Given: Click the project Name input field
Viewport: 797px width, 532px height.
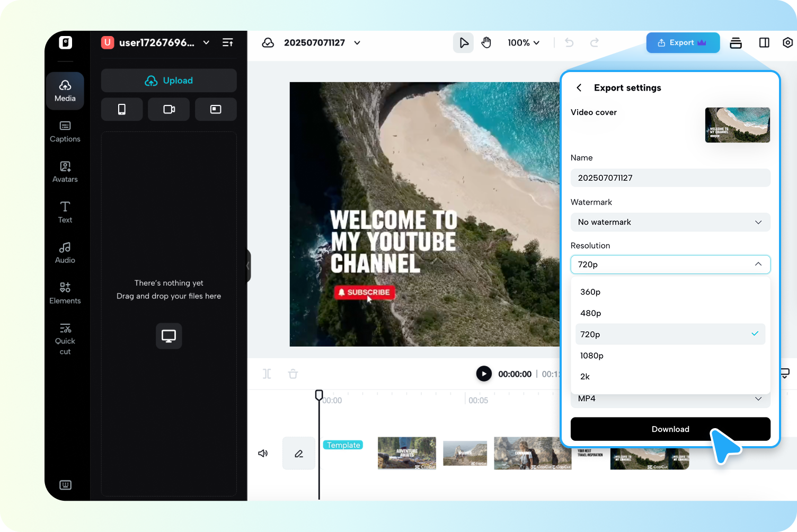Looking at the screenshot, I should point(670,178).
